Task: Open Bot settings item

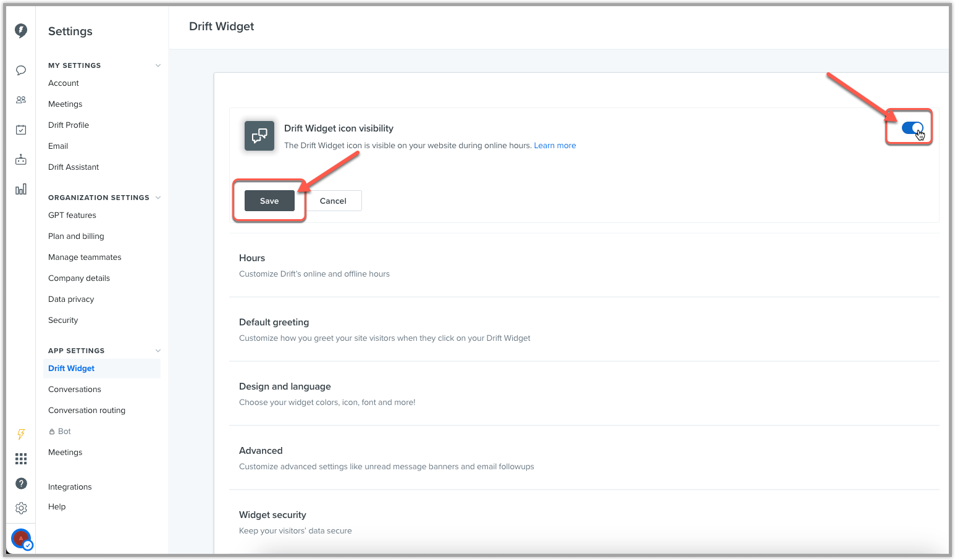Action: [x=64, y=432]
